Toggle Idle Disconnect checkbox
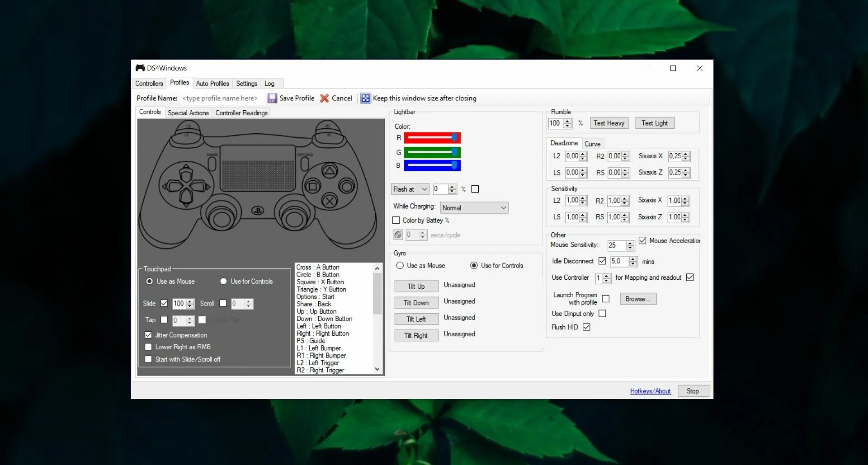Screen dimensions: 868x465 click(x=602, y=261)
